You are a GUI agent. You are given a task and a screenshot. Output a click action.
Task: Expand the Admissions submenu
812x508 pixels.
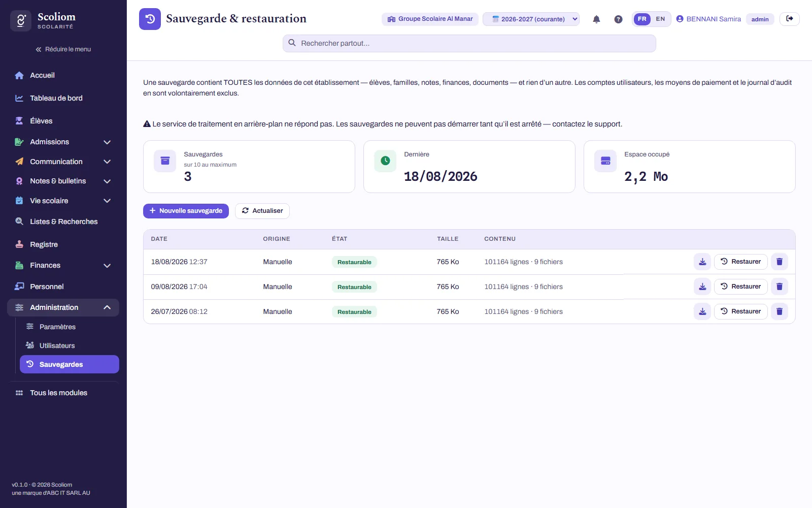[107, 142]
